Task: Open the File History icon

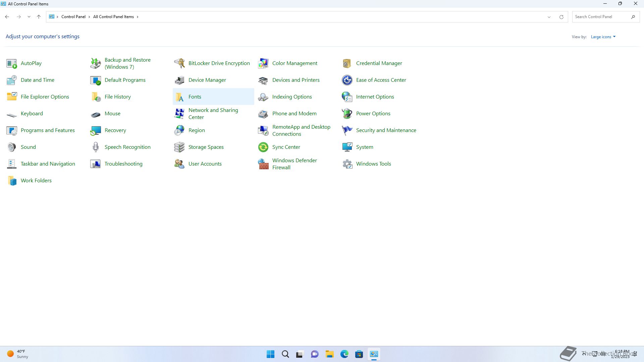Action: [96, 97]
